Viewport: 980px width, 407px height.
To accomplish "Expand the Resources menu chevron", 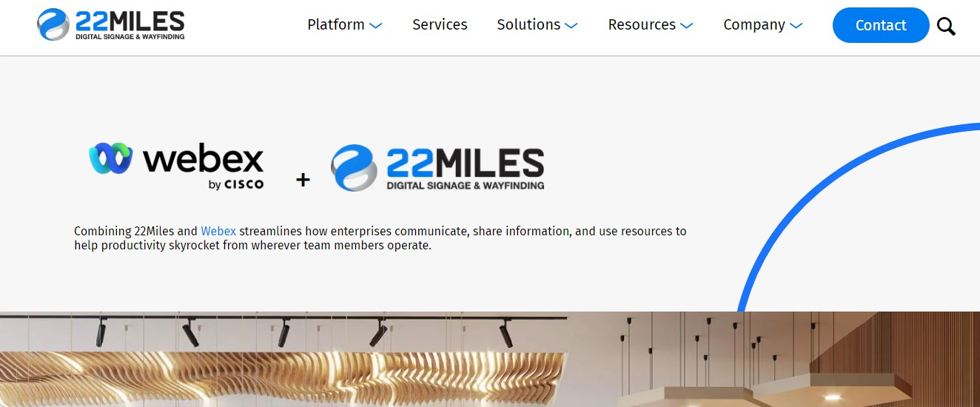I will 686,26.
